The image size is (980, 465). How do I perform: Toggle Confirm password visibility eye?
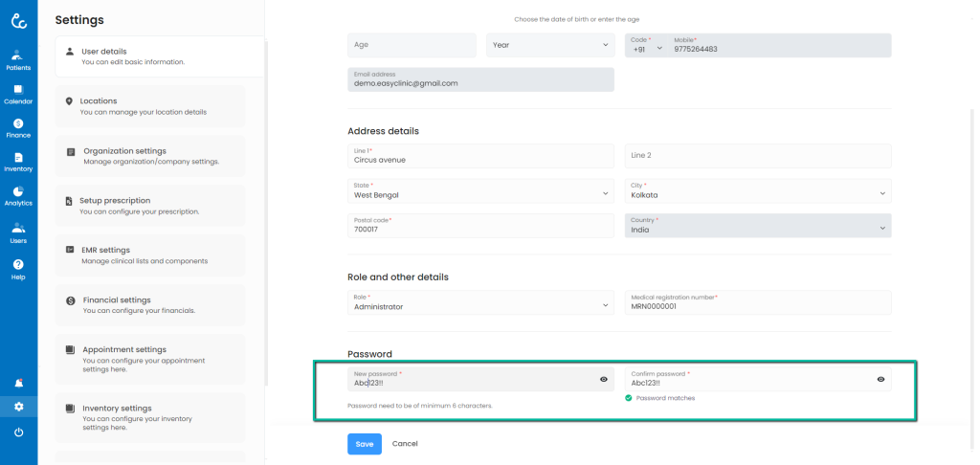(x=880, y=380)
